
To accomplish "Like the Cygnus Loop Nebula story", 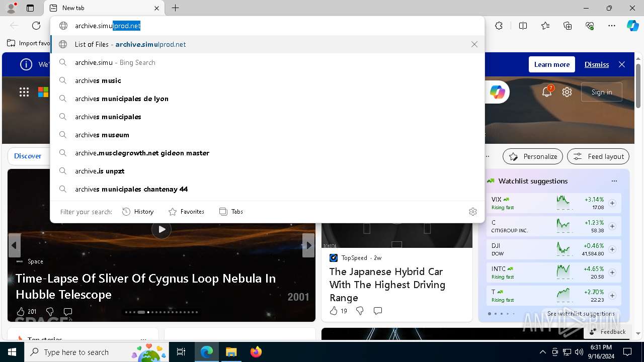I will (21, 311).
